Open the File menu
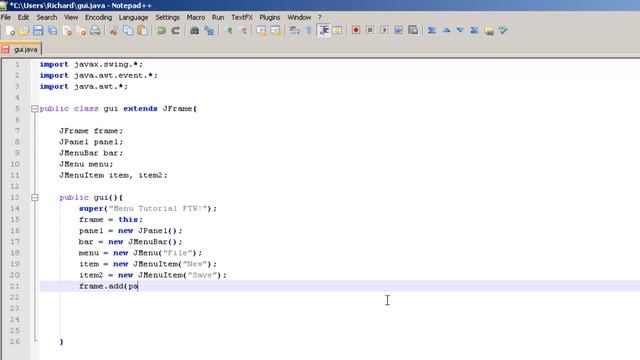The height and width of the screenshot is (360, 640). pos(6,17)
